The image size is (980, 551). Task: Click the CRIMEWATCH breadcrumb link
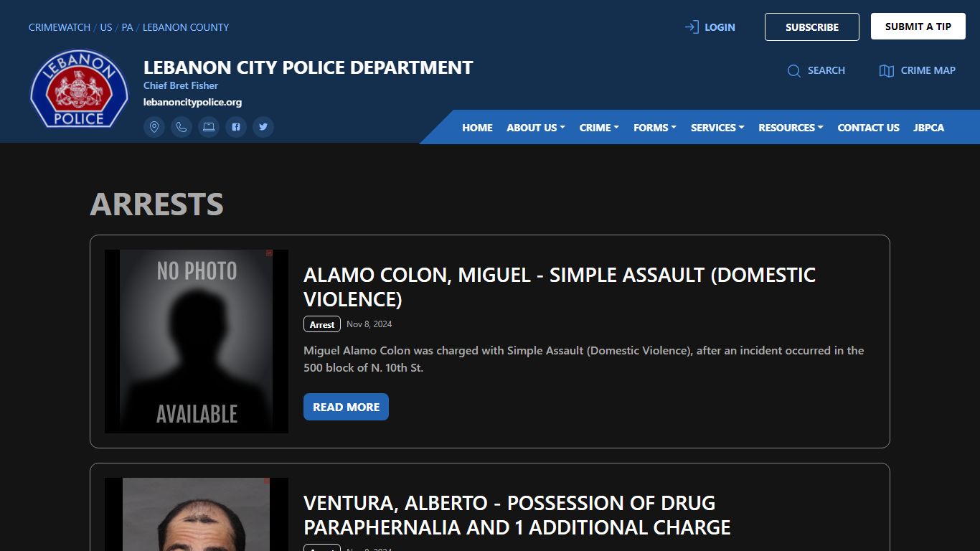tap(60, 27)
